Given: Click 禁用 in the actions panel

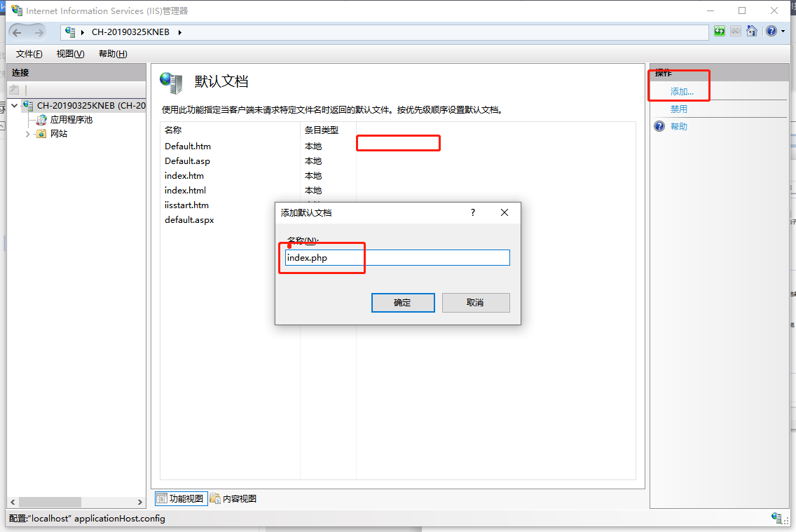Looking at the screenshot, I should (x=678, y=109).
